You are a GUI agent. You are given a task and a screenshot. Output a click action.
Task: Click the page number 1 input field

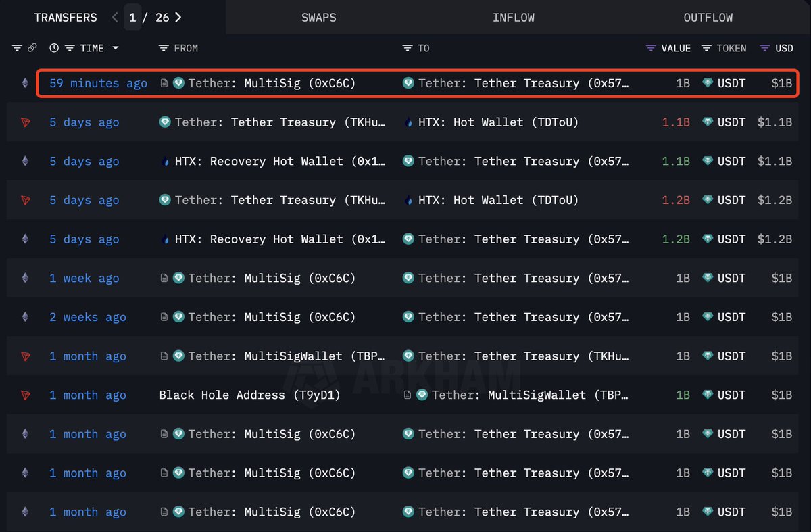tap(132, 18)
